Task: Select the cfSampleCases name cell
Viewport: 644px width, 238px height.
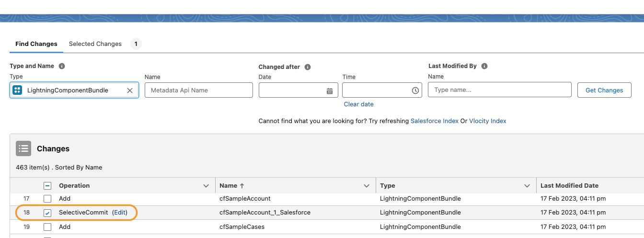Action: point(242,227)
